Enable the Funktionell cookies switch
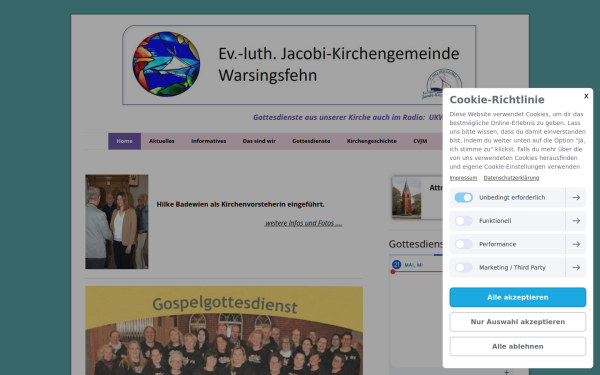This screenshot has height=375, width=600. tap(463, 221)
